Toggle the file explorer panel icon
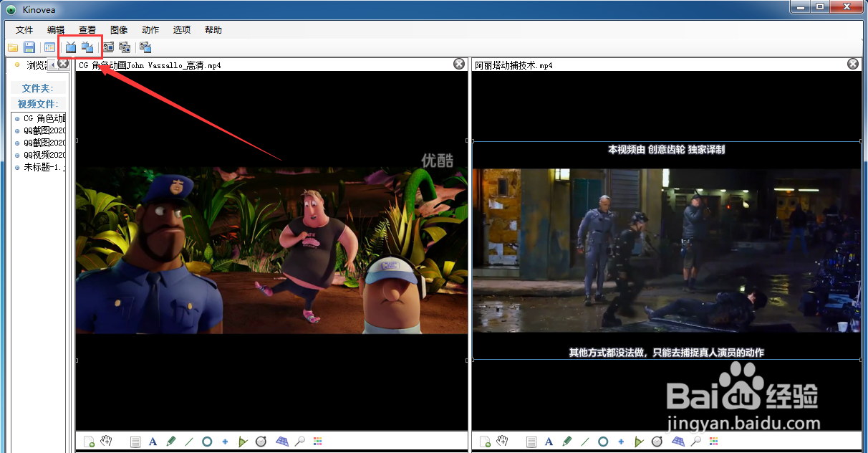Image resolution: width=868 pixels, height=453 pixels. [x=49, y=48]
